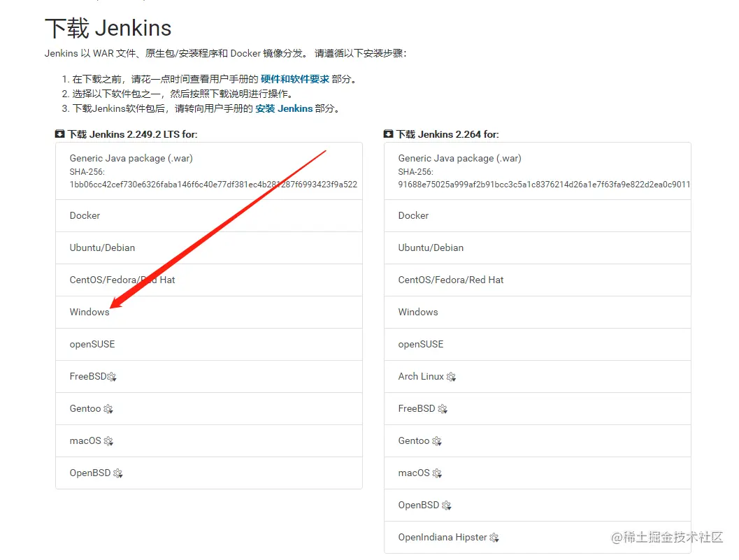The image size is (739, 560).
Task: Click third-party icon next to OpenIndiana Hipster
Action: click(494, 538)
